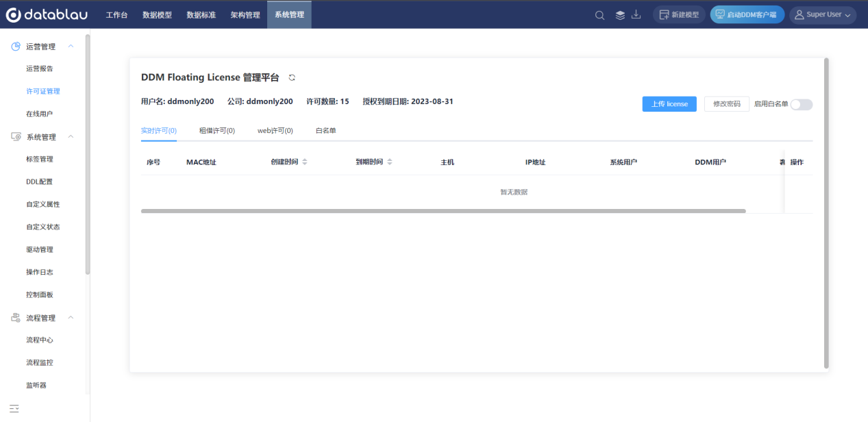Collapse the sidebar with bottom menu icon

pos(14,408)
